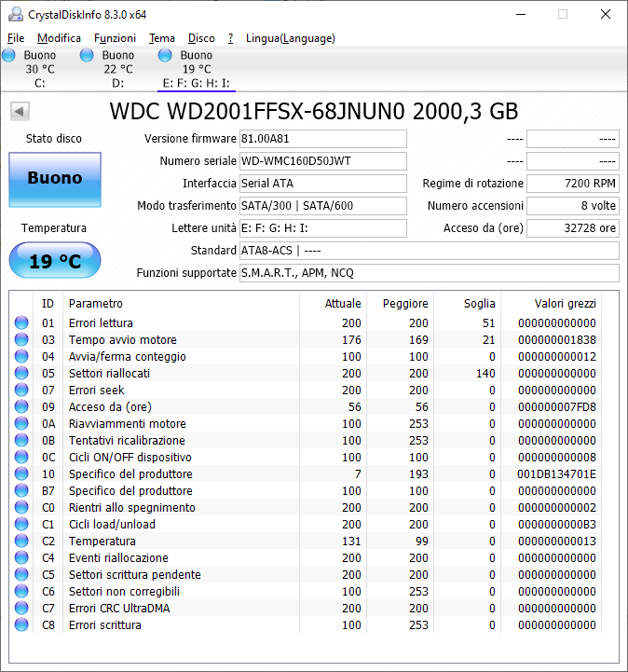This screenshot has height=672, width=628.
Task: Click raw value 0000000000B3
Action: (x=557, y=524)
